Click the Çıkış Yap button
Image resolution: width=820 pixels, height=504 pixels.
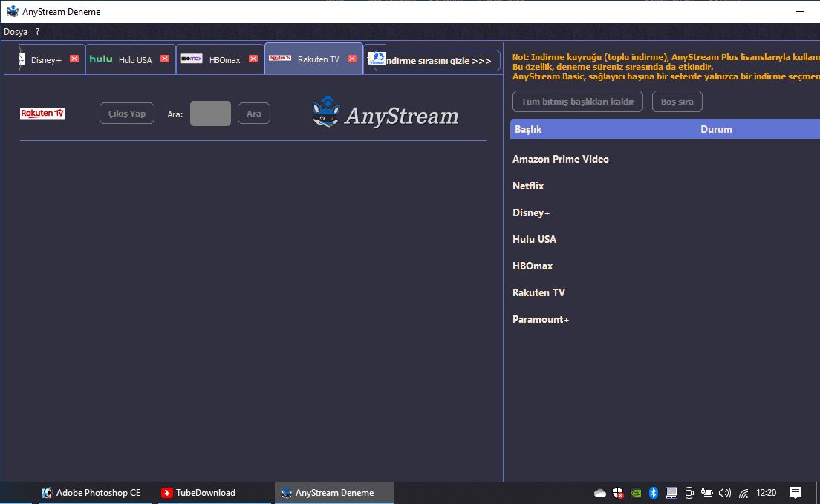[x=126, y=114]
